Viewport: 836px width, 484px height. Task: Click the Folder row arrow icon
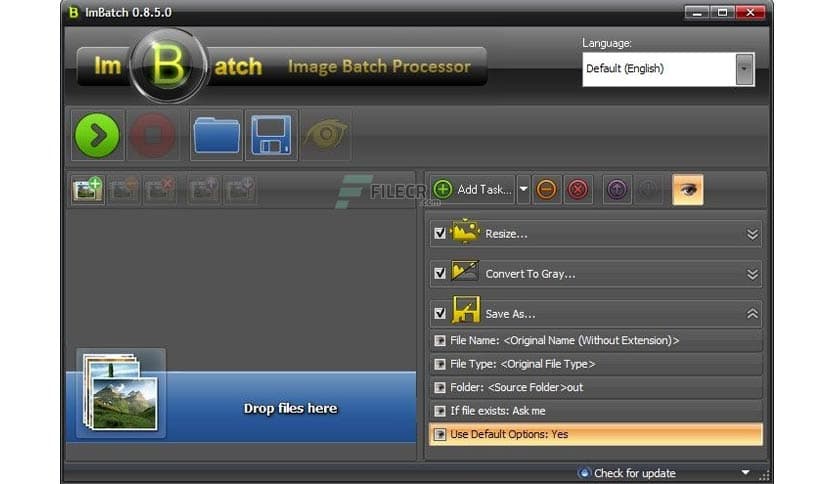coord(440,388)
